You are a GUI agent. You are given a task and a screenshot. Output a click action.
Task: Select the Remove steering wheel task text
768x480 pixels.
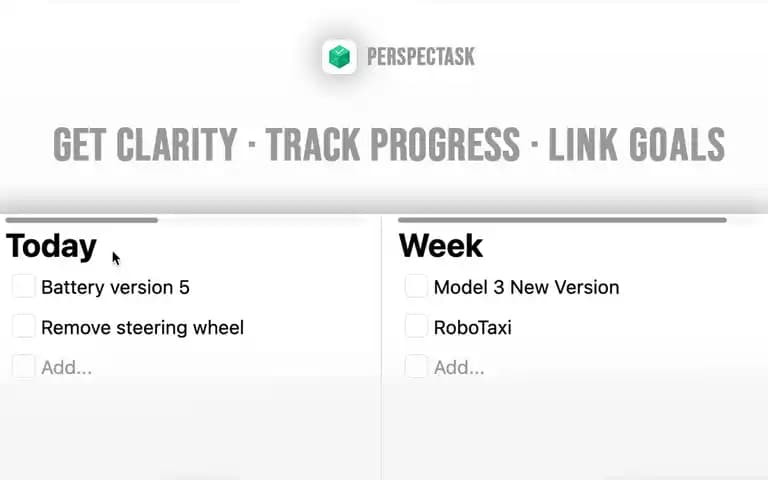click(x=143, y=328)
